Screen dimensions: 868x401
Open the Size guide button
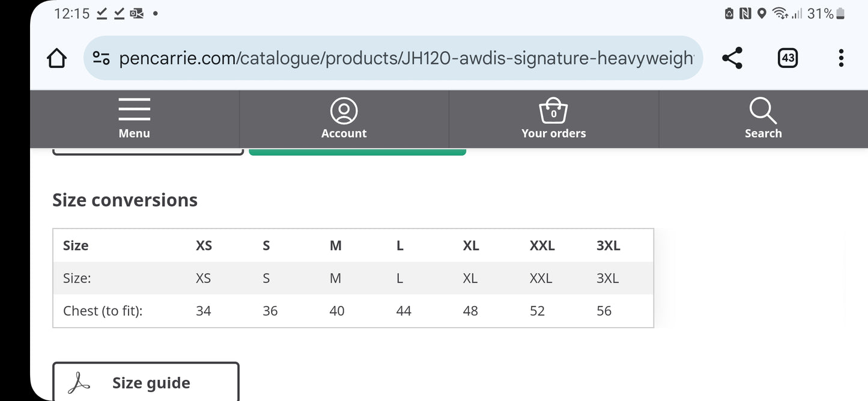[151, 383]
